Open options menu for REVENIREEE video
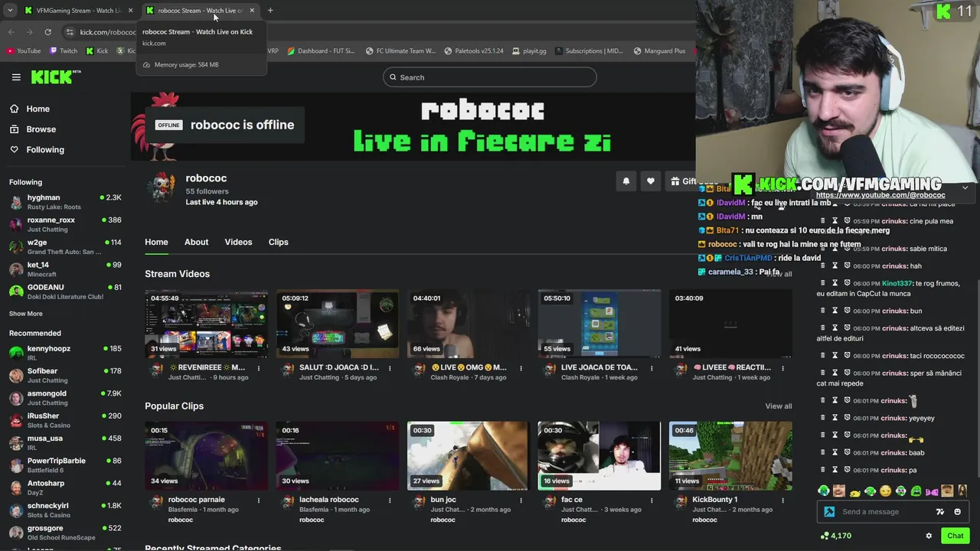Viewport: 980px width, 551px height. [259, 368]
